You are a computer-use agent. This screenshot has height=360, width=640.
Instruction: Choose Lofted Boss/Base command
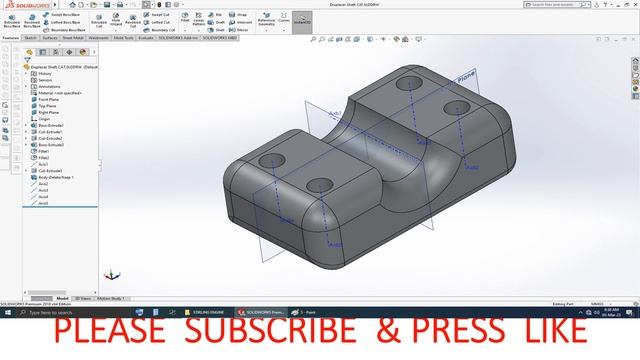tap(62, 22)
